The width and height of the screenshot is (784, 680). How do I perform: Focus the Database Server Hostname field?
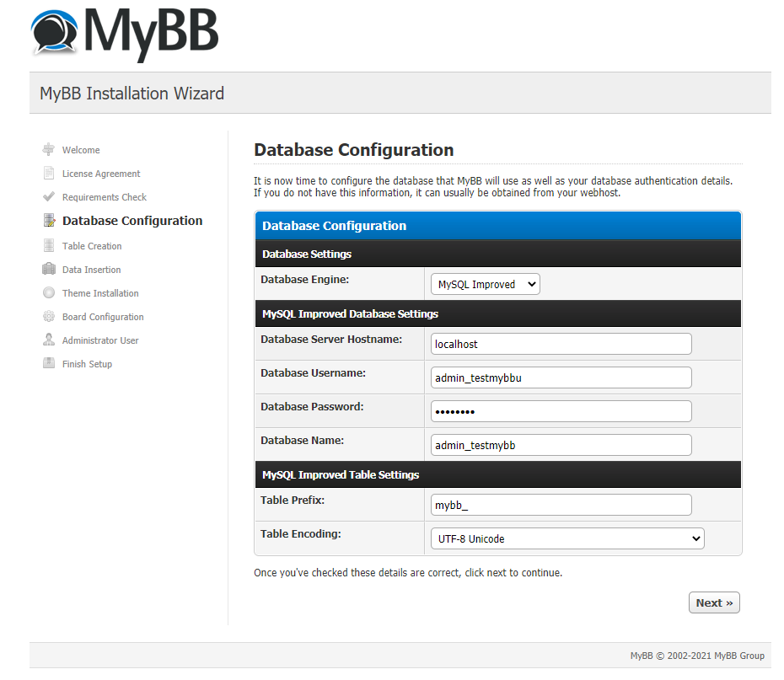point(561,344)
